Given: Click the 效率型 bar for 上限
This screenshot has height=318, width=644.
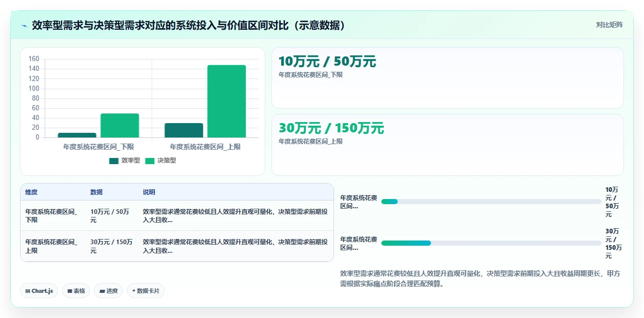Looking at the screenshot, I should pyautogui.click(x=184, y=130).
